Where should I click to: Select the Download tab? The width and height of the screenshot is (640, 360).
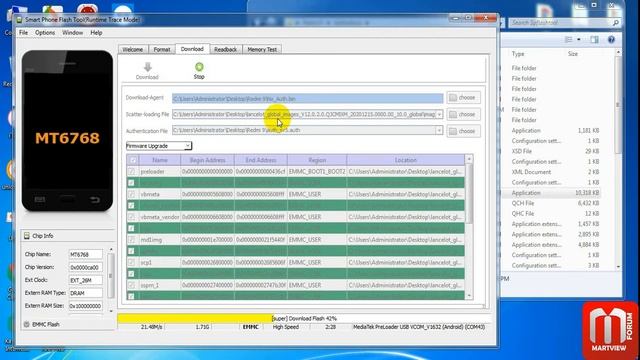tap(192, 49)
